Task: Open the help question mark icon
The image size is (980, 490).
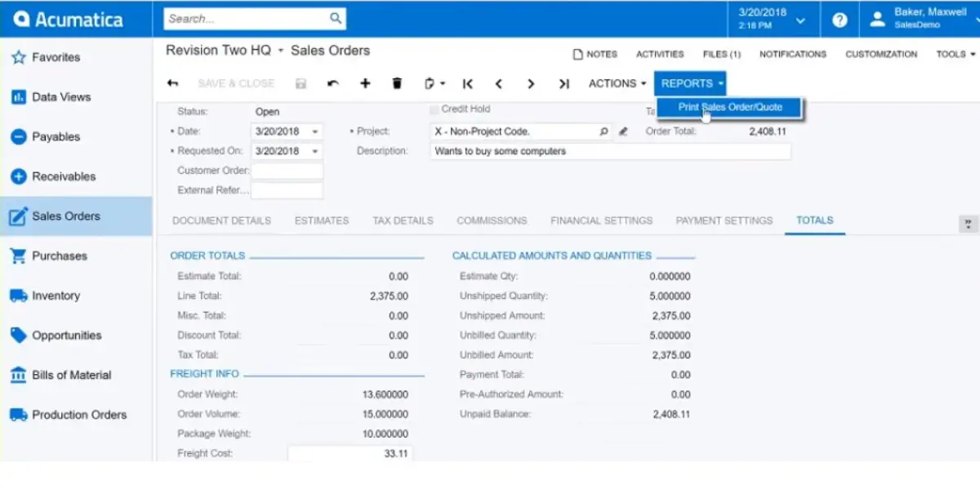Action: point(840,20)
